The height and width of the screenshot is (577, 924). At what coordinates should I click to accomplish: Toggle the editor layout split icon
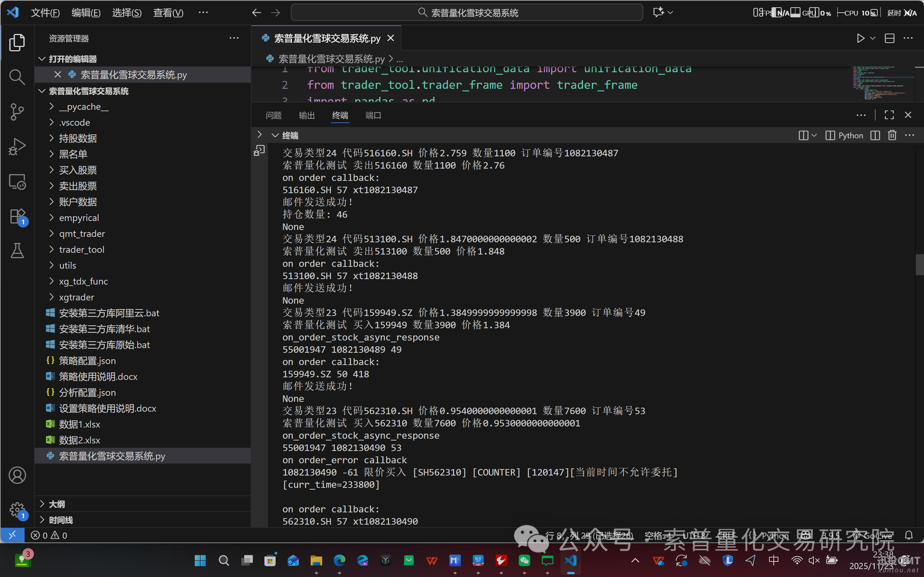[889, 38]
